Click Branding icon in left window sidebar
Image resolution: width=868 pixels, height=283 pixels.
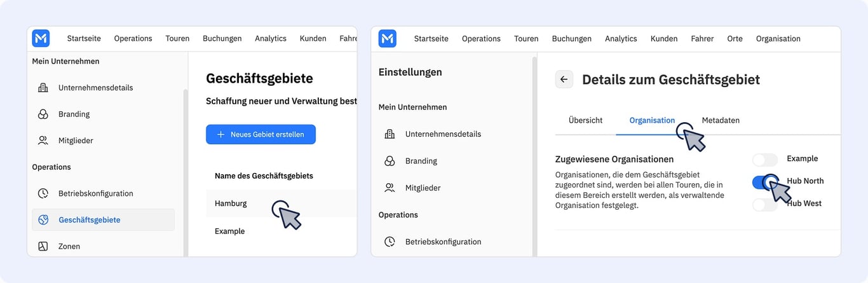pyautogui.click(x=43, y=114)
